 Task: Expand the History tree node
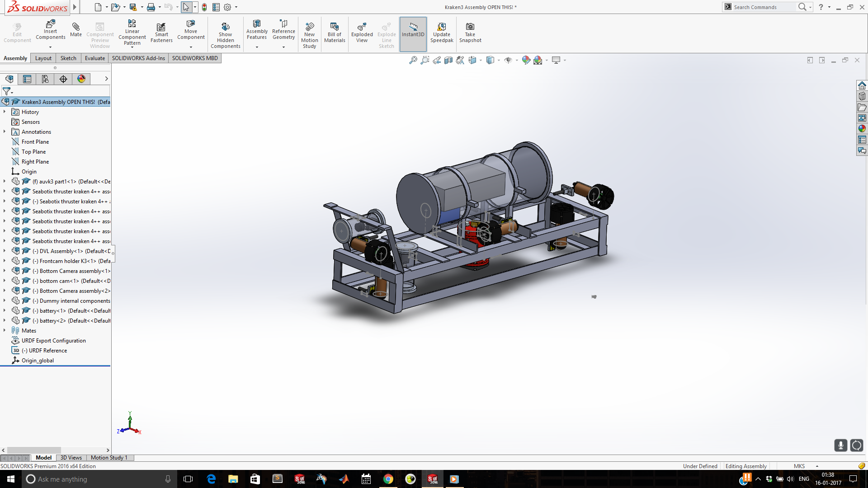[x=5, y=112]
